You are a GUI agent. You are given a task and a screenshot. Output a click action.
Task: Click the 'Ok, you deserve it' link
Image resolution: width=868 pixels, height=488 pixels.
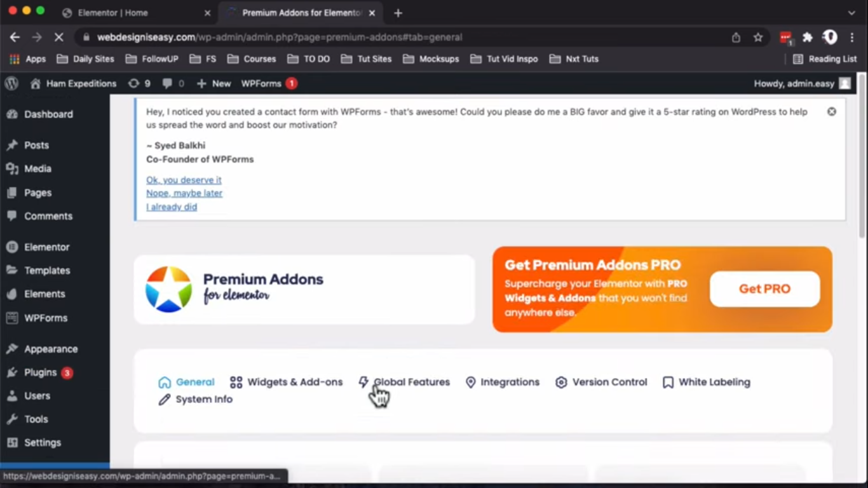pos(184,180)
